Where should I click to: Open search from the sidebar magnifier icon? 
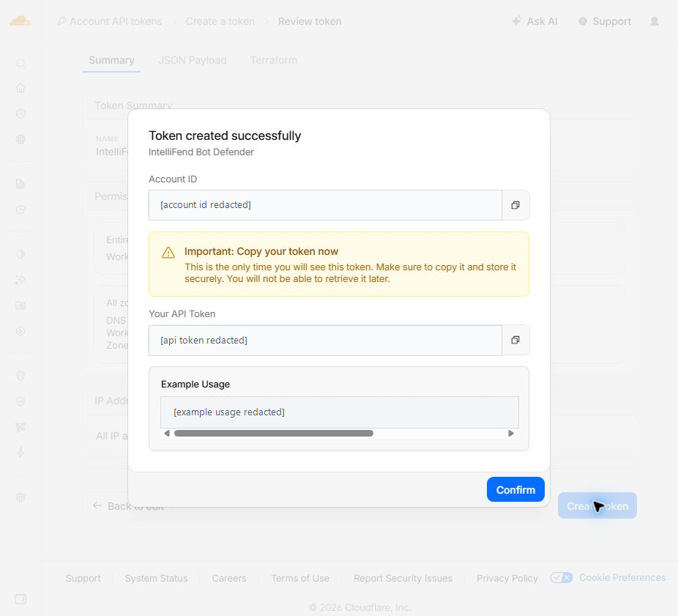click(21, 63)
